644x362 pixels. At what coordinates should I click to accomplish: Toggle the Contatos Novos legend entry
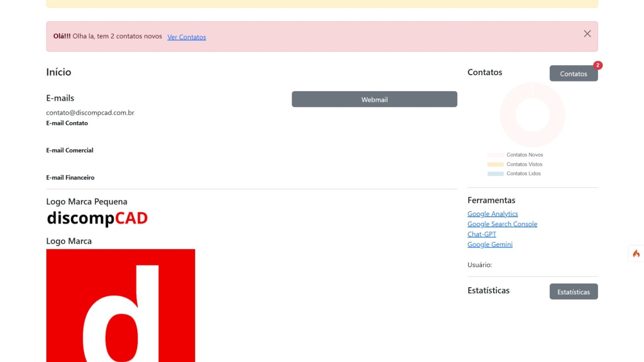click(524, 154)
